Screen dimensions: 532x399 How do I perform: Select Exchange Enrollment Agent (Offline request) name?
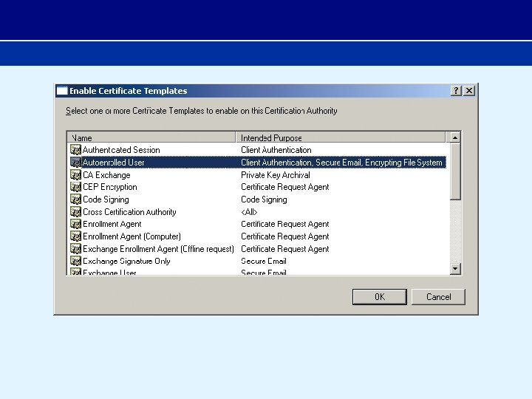158,249
